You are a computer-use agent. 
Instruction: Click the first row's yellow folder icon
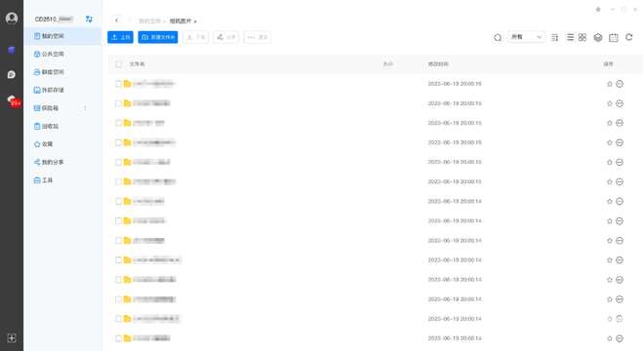(x=127, y=84)
